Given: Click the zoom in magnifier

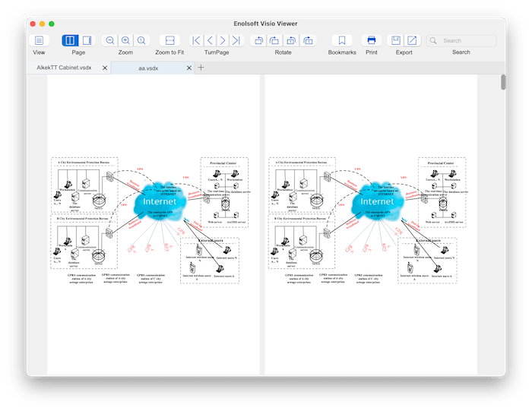Looking at the screenshot, I should pos(125,40).
